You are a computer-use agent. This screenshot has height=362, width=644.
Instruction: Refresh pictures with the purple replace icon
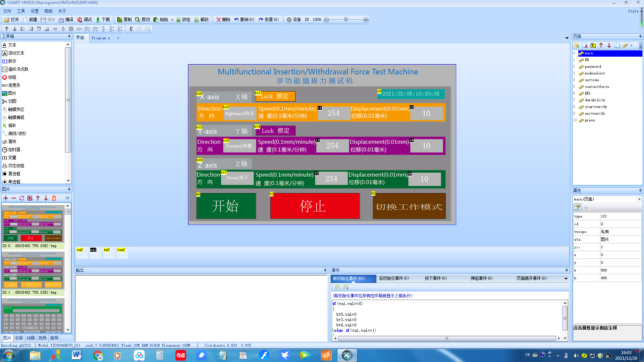coord(22,198)
